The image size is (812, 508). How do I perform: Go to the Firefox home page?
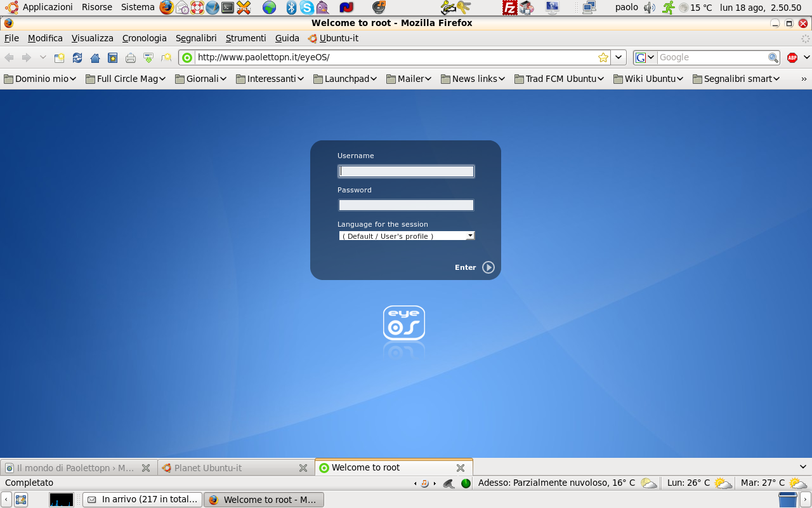(x=95, y=58)
